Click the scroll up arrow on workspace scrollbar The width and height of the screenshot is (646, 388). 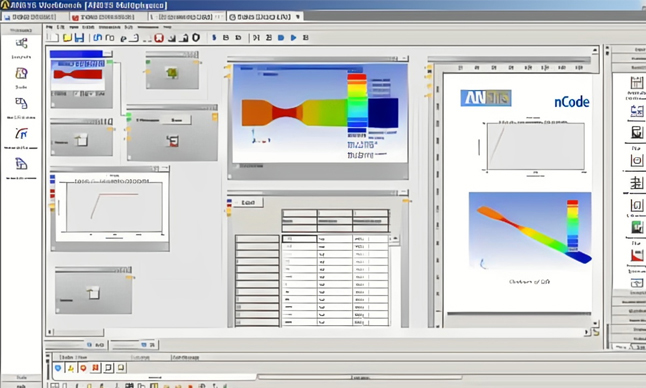pyautogui.click(x=595, y=50)
